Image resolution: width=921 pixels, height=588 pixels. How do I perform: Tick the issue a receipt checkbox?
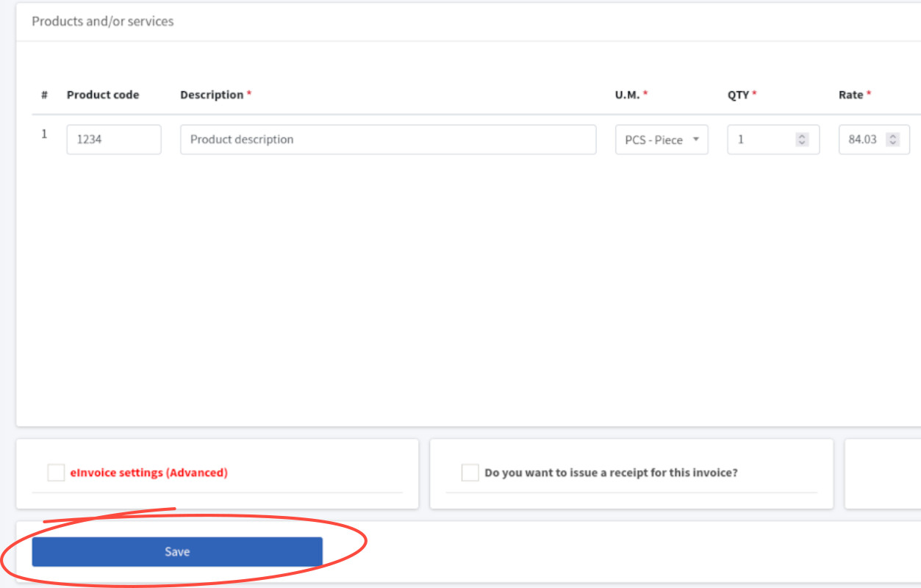coord(470,473)
